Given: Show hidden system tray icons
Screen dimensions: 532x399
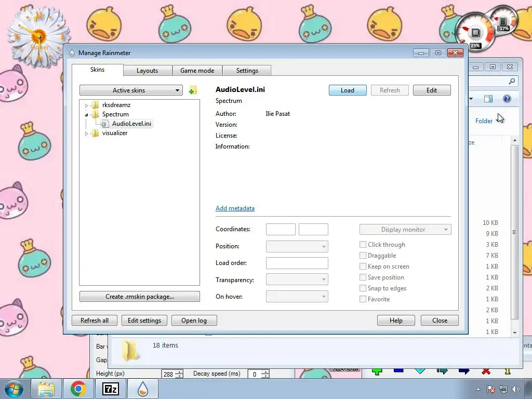Looking at the screenshot, I should click(478, 390).
